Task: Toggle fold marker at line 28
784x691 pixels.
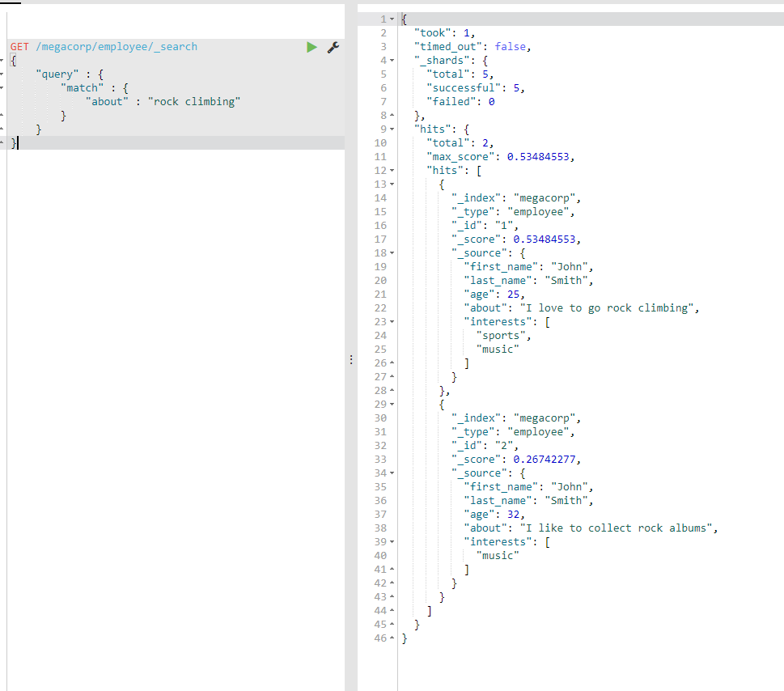Action: click(392, 391)
